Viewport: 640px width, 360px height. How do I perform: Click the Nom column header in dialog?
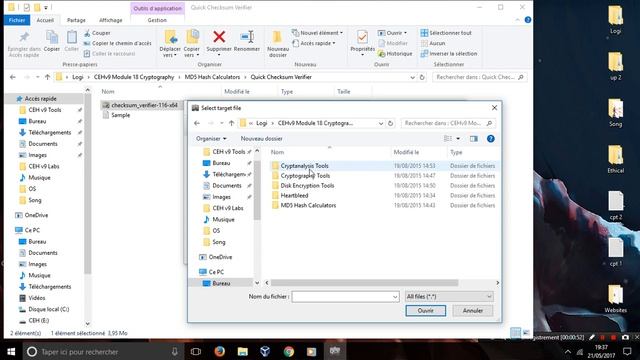(x=278, y=152)
